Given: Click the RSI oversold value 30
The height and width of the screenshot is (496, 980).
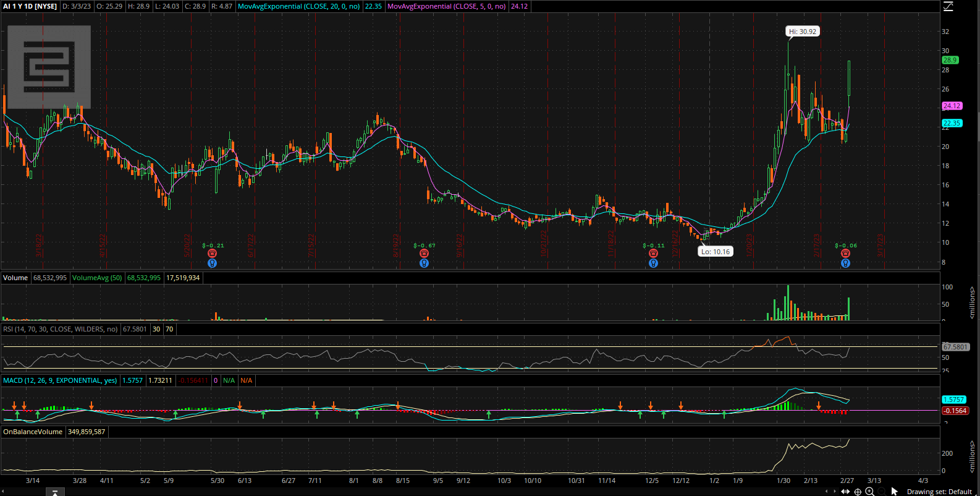Looking at the screenshot, I should click(x=156, y=329).
